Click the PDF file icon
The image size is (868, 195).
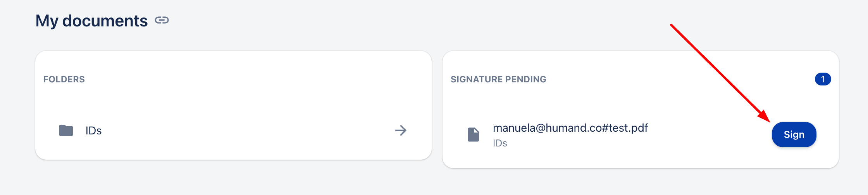coord(473,135)
